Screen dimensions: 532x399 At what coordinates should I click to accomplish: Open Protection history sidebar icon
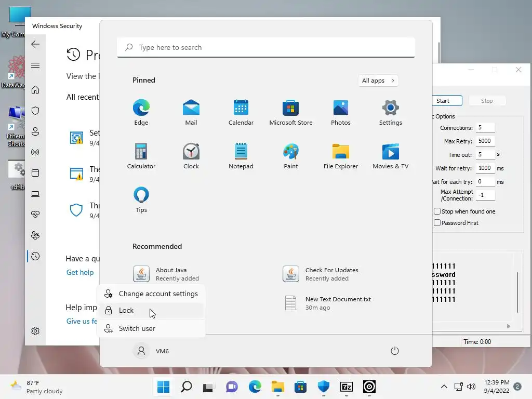coord(35,256)
